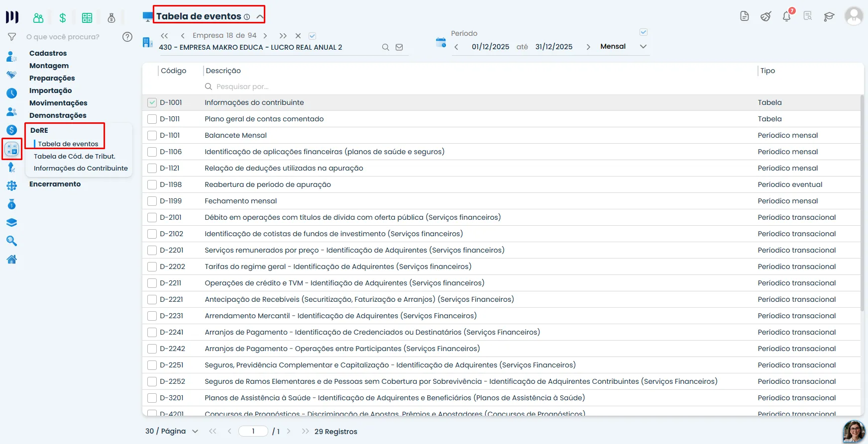
Task: Check the D-2201 row checkbox
Action: pyautogui.click(x=152, y=251)
